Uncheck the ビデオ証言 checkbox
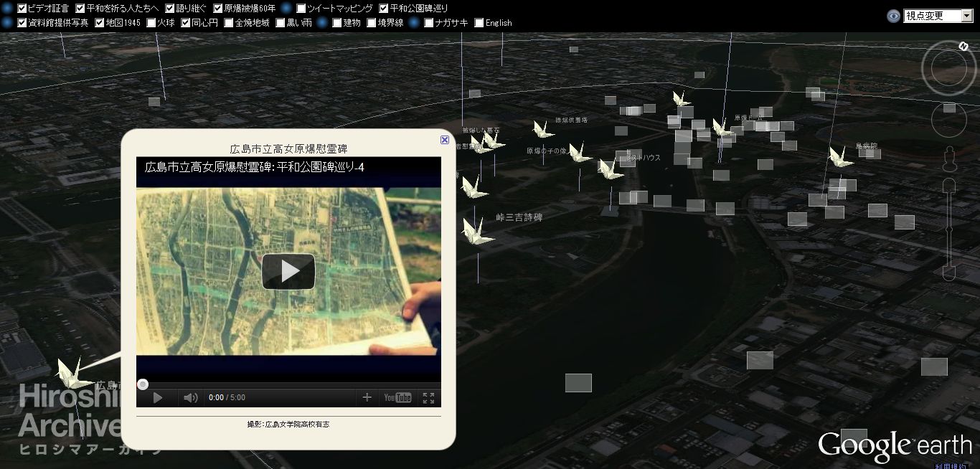The width and height of the screenshot is (980, 469). [x=22, y=9]
